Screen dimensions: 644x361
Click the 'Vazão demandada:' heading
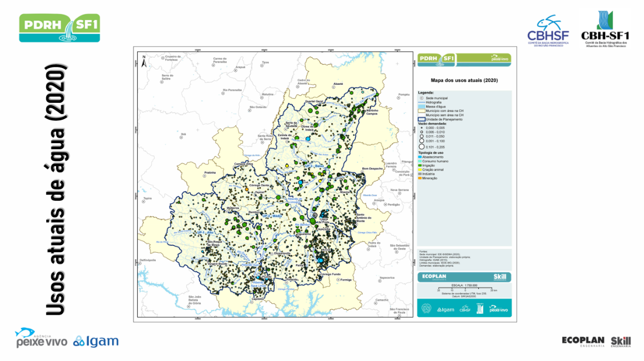[433, 124]
